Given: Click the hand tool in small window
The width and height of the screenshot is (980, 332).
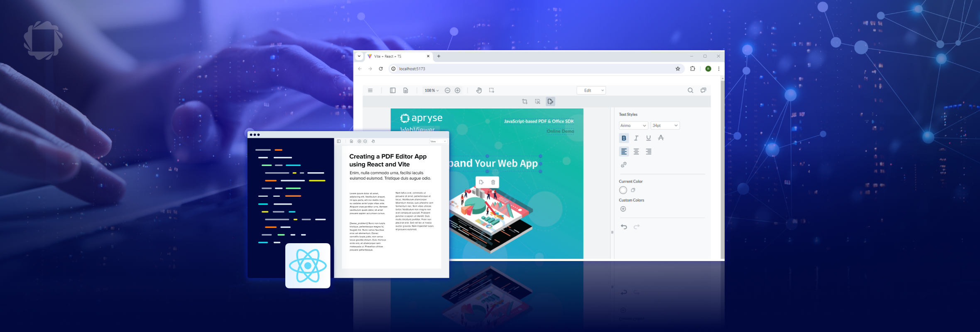Looking at the screenshot, I should pos(373,142).
